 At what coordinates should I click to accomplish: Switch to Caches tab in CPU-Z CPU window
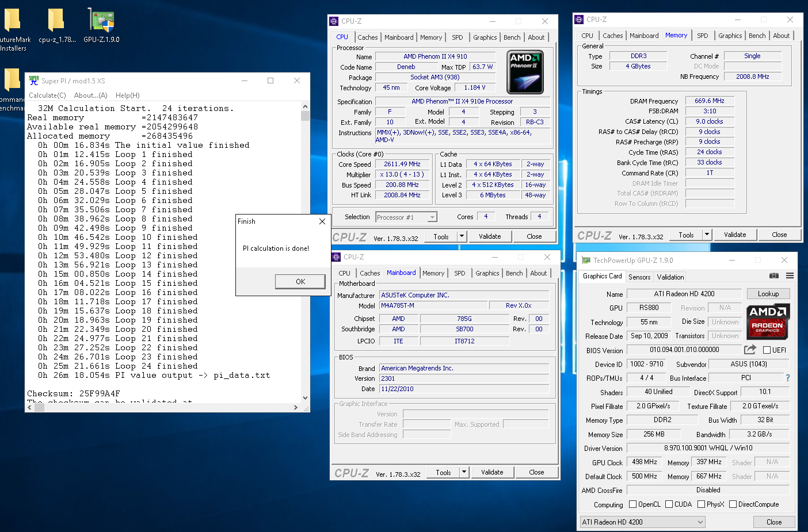(368, 37)
